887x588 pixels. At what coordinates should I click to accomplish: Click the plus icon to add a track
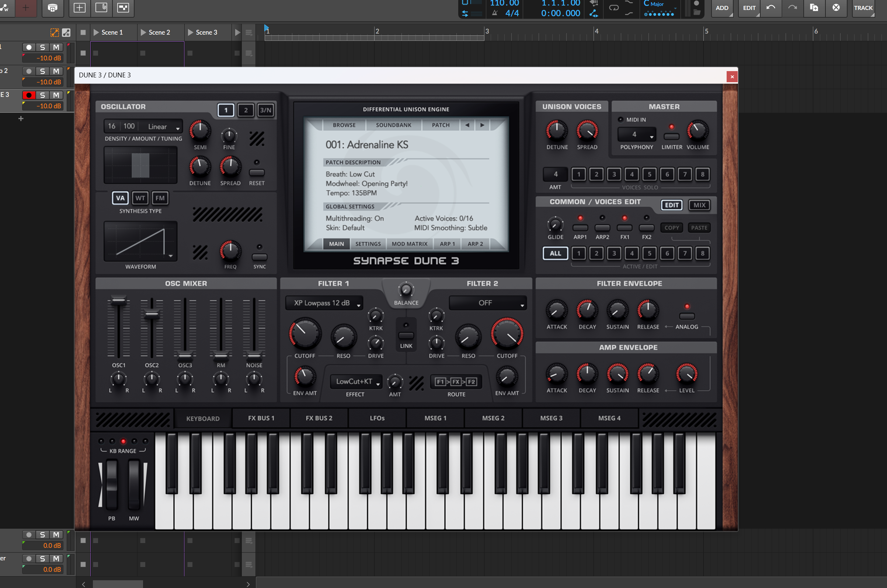(21, 119)
